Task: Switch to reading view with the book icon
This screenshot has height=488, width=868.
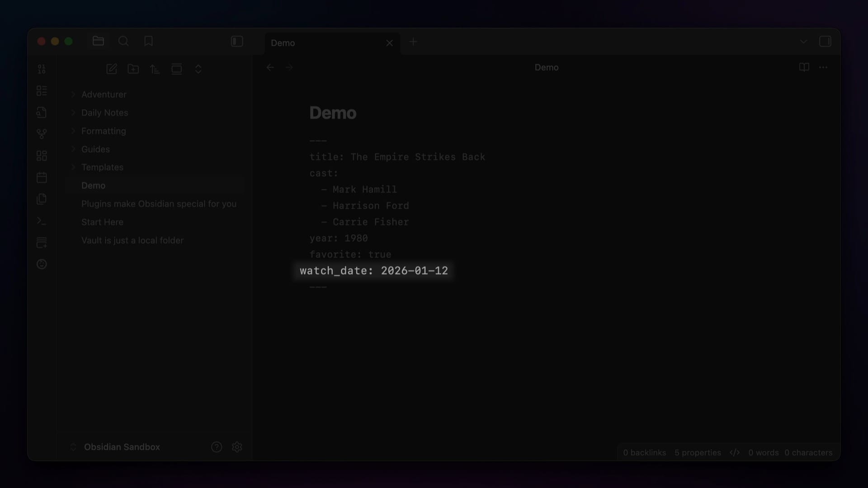Action: coord(804,67)
